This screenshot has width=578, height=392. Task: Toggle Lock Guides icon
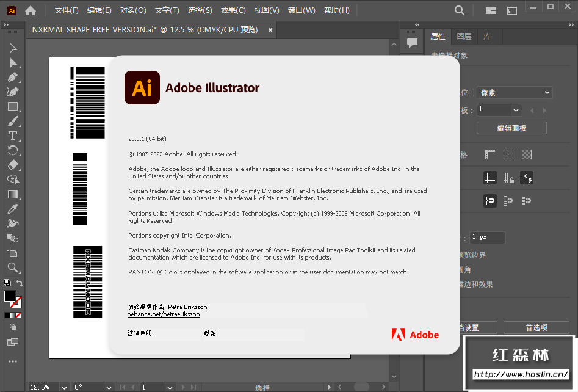pos(508,178)
